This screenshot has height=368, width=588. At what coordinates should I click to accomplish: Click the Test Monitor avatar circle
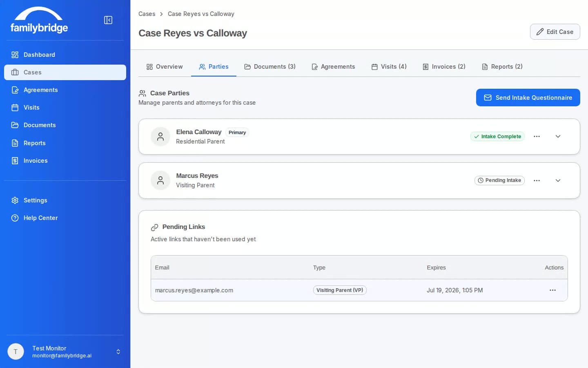16,352
